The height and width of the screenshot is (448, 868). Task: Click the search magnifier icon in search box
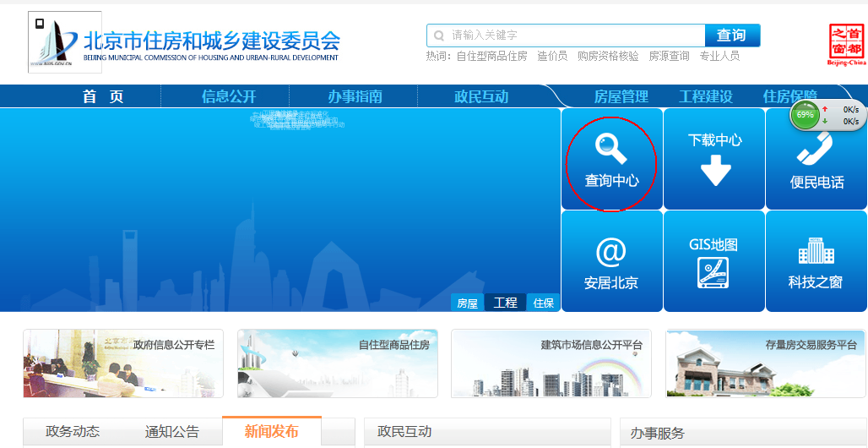click(x=439, y=36)
